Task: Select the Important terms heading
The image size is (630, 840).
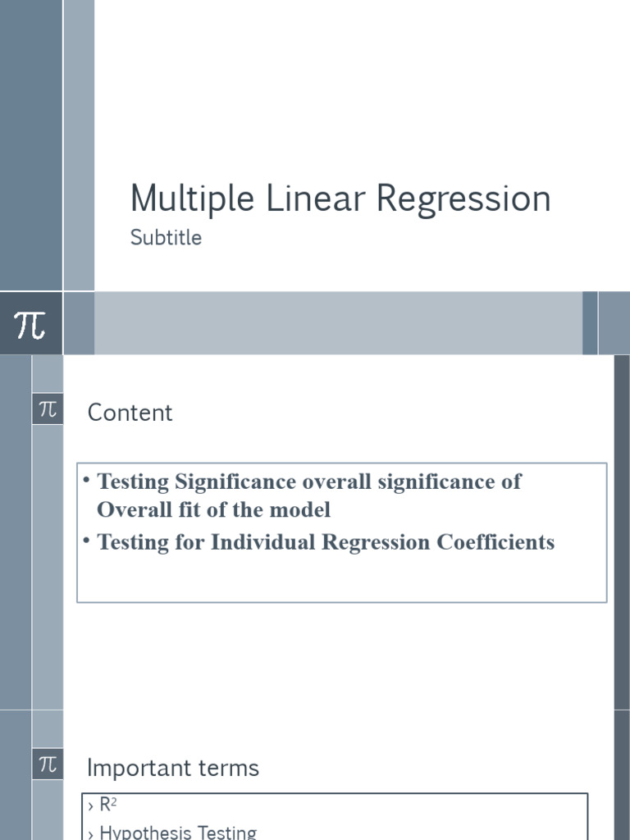Action: [172, 768]
